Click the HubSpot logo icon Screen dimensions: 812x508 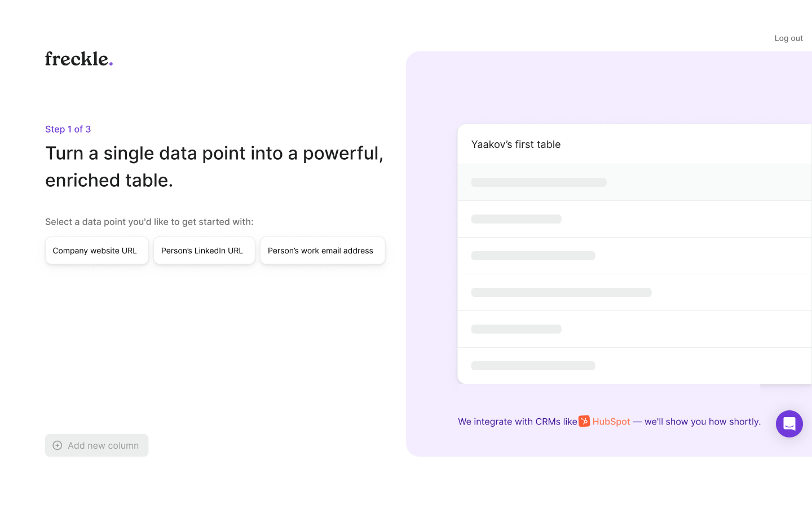point(584,422)
